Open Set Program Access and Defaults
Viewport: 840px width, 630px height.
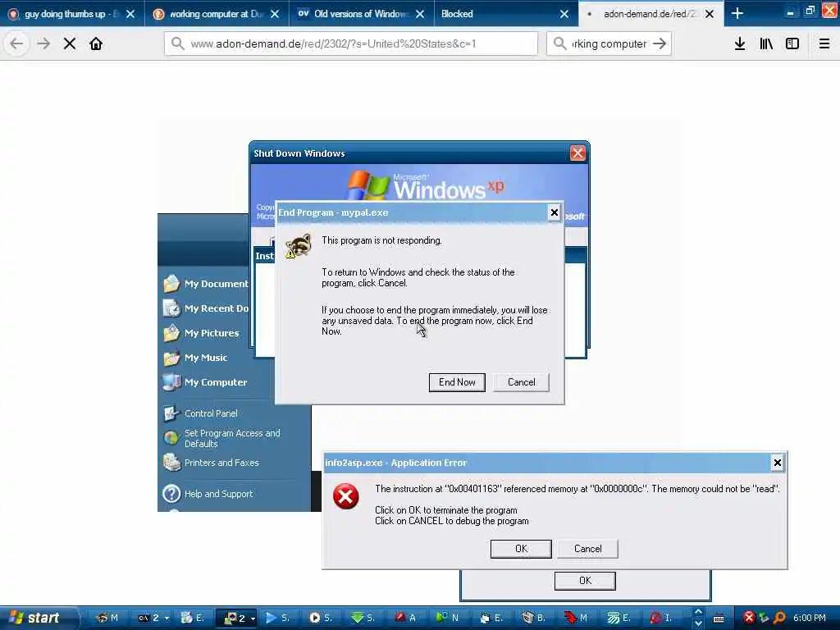(x=221, y=438)
